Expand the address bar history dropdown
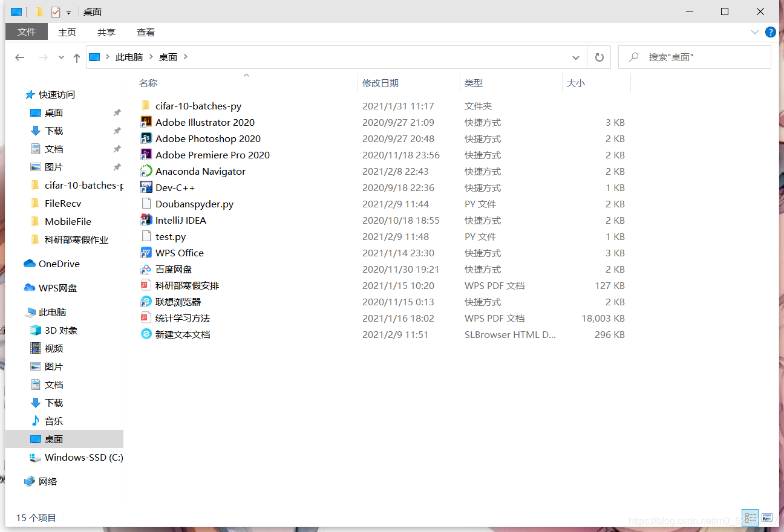The width and height of the screenshot is (784, 532). tap(575, 57)
